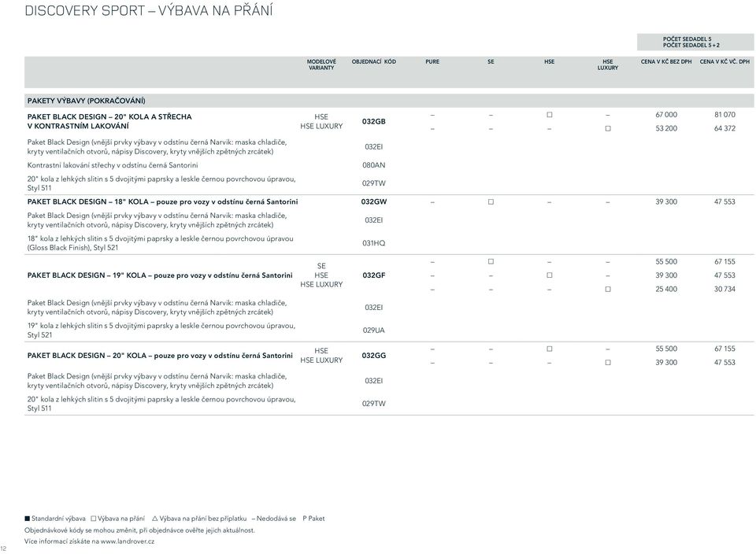Click the order code 032GW
This screenshot has width=756, height=554.
click(373, 202)
